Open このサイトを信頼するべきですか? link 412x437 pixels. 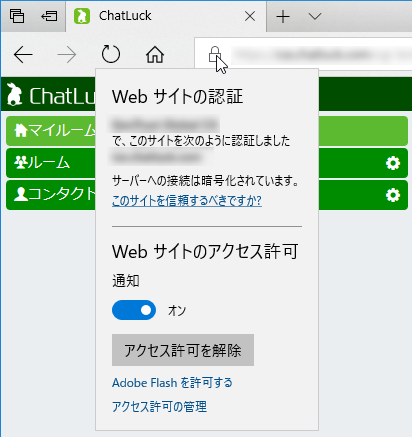click(x=187, y=201)
